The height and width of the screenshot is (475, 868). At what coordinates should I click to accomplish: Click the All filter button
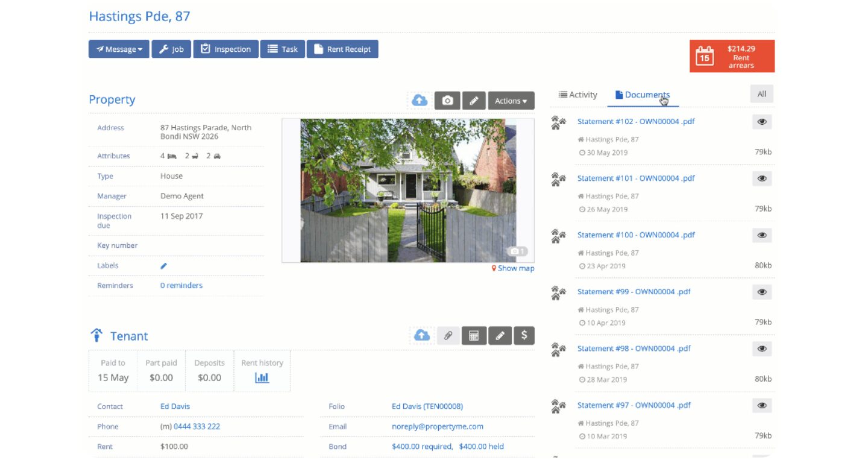pyautogui.click(x=762, y=94)
